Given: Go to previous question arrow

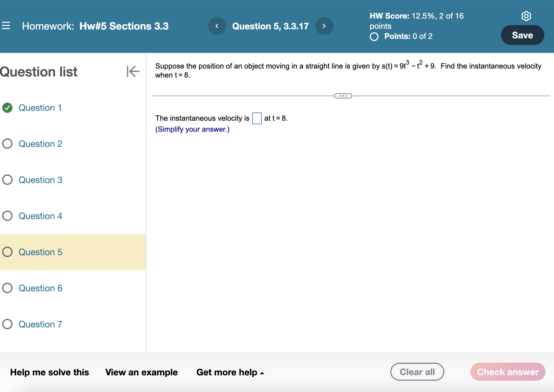Looking at the screenshot, I should [x=217, y=26].
